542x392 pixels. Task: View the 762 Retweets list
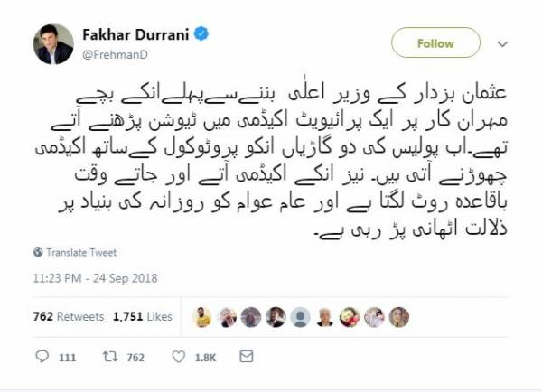pyautogui.click(x=69, y=316)
